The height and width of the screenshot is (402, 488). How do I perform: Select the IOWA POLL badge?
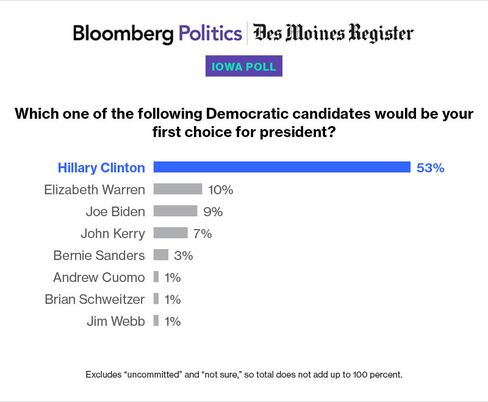pos(244,66)
